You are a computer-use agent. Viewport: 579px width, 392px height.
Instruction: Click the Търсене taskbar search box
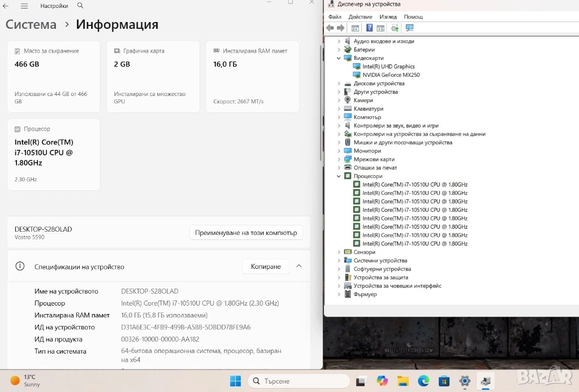[x=299, y=381]
